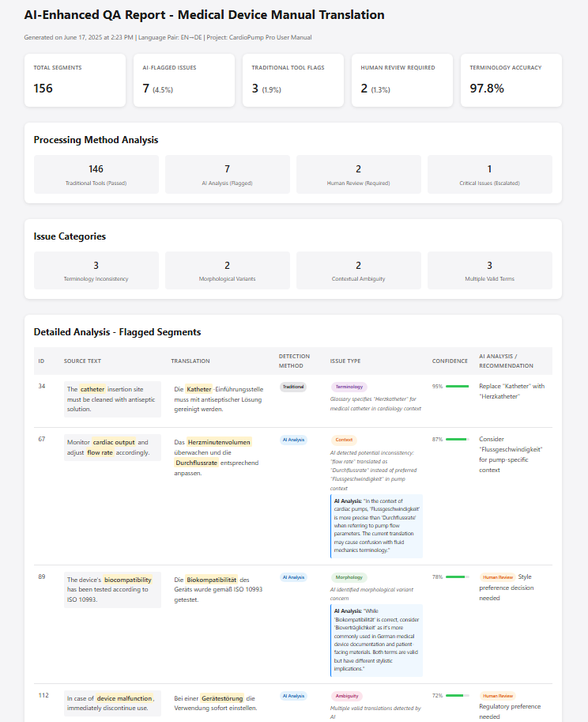Click the 87% confidence bar
This screenshot has height=722, width=588.
(x=458, y=439)
